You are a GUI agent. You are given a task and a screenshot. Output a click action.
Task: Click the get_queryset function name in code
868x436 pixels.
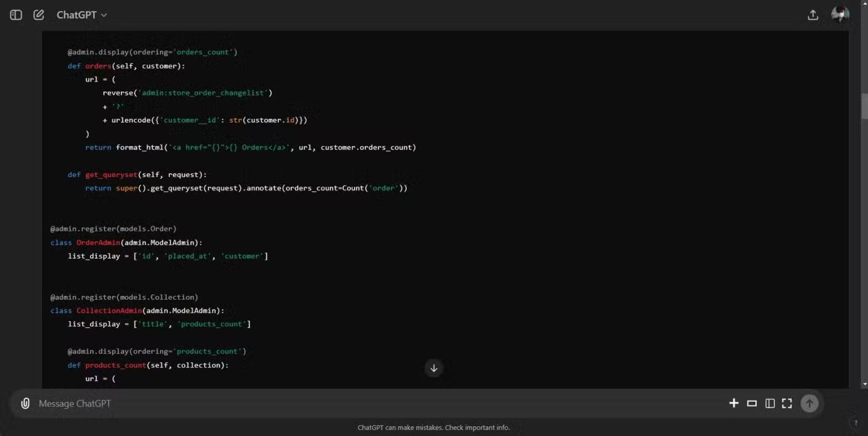[111, 175]
